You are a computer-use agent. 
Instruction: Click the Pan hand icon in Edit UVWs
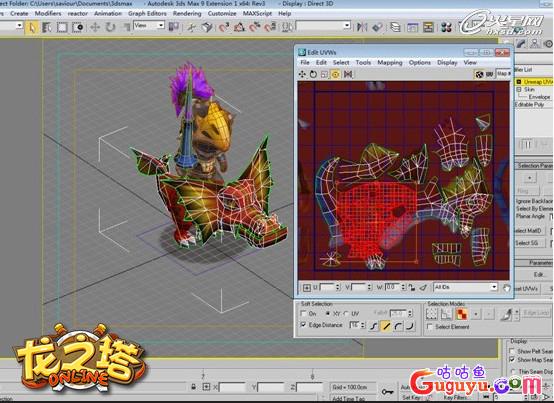coord(507,288)
